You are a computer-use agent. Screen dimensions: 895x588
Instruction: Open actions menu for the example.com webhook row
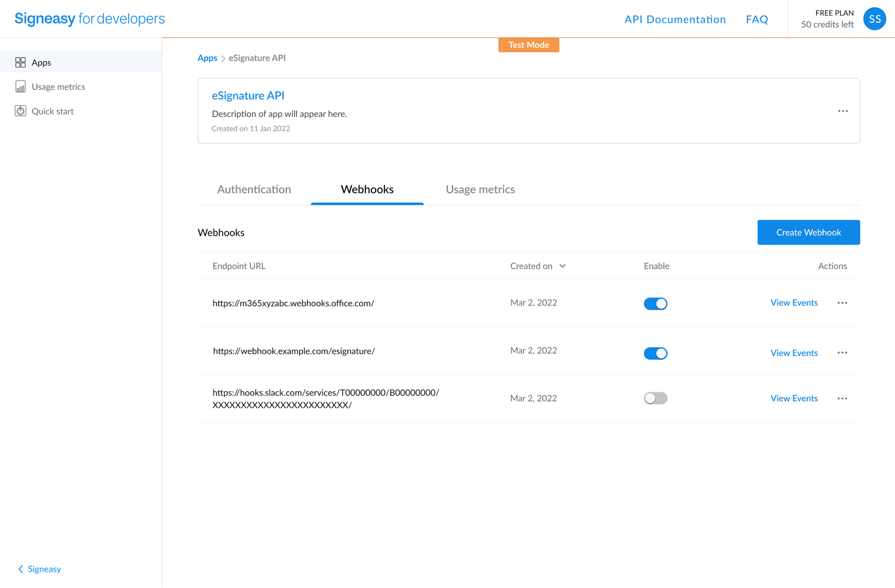(843, 353)
